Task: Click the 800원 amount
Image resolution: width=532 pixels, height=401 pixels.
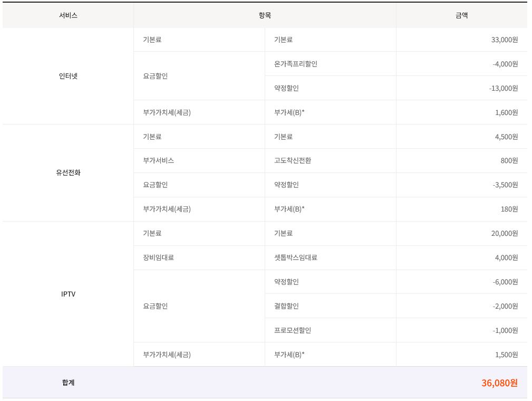Action: pos(509,160)
